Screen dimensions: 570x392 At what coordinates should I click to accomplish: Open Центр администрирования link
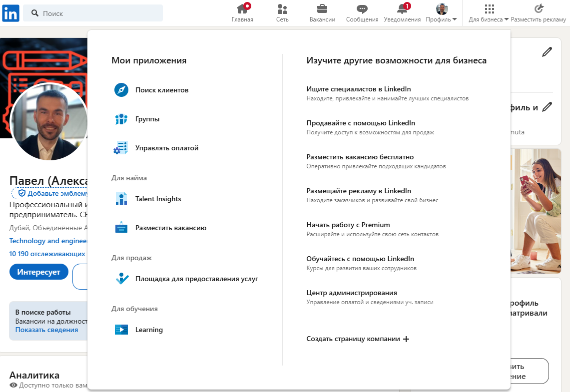point(352,293)
